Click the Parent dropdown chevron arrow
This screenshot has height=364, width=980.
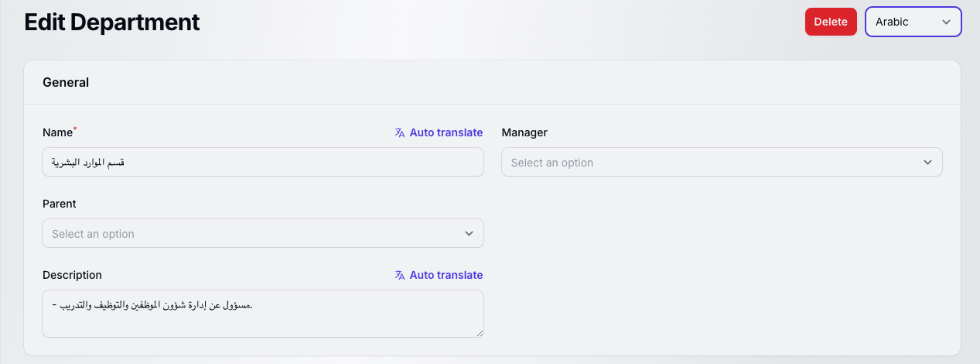tap(469, 234)
